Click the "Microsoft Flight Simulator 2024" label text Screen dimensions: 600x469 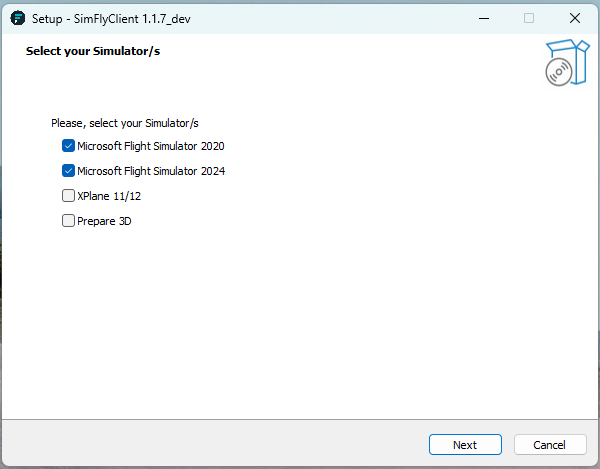[150, 171]
